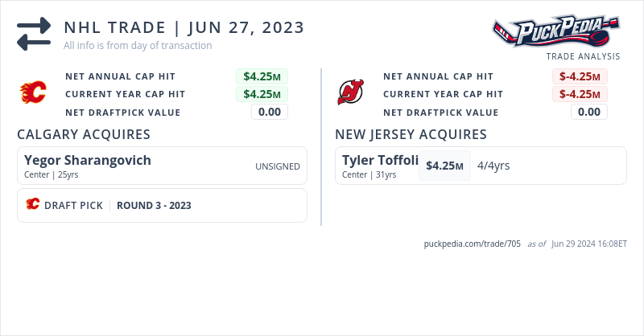
Task: Click the Calgary Acquires heading
Action: tap(84, 134)
